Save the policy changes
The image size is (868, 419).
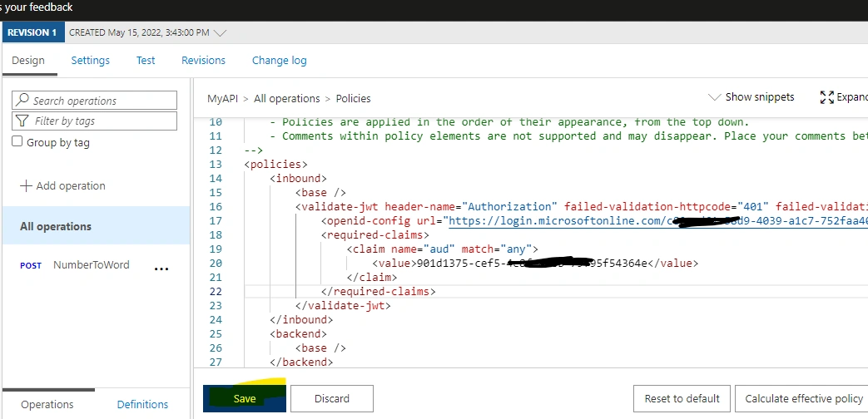point(245,398)
